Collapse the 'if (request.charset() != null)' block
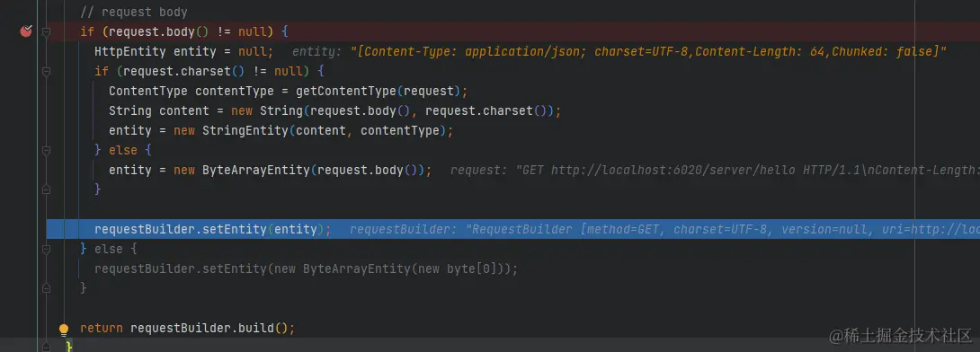Image resolution: width=980 pixels, height=352 pixels. (46, 72)
